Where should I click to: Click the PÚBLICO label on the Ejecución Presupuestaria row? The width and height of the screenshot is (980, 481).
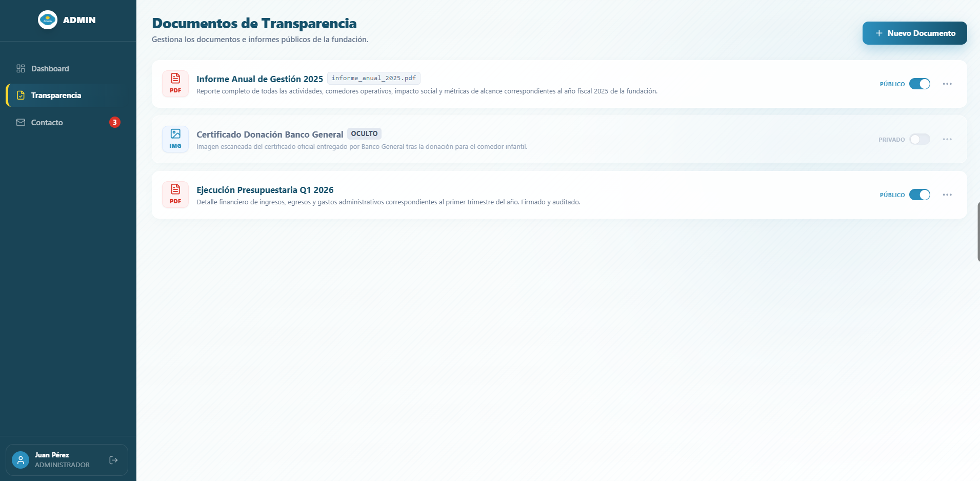click(892, 195)
